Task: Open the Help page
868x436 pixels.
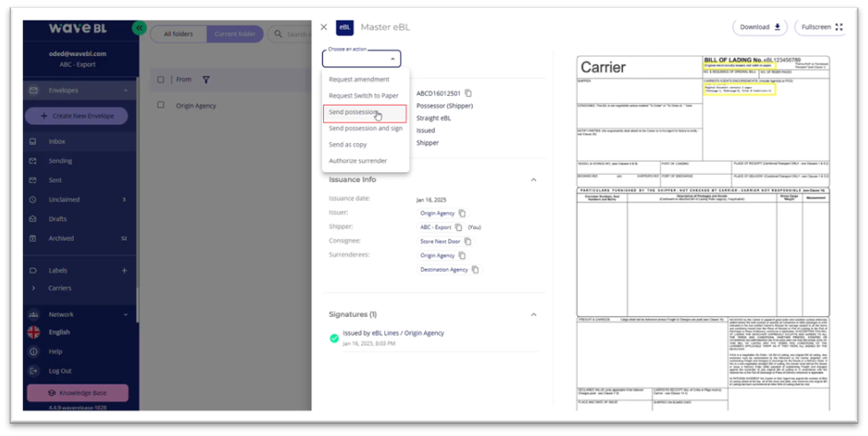Action: click(x=55, y=352)
